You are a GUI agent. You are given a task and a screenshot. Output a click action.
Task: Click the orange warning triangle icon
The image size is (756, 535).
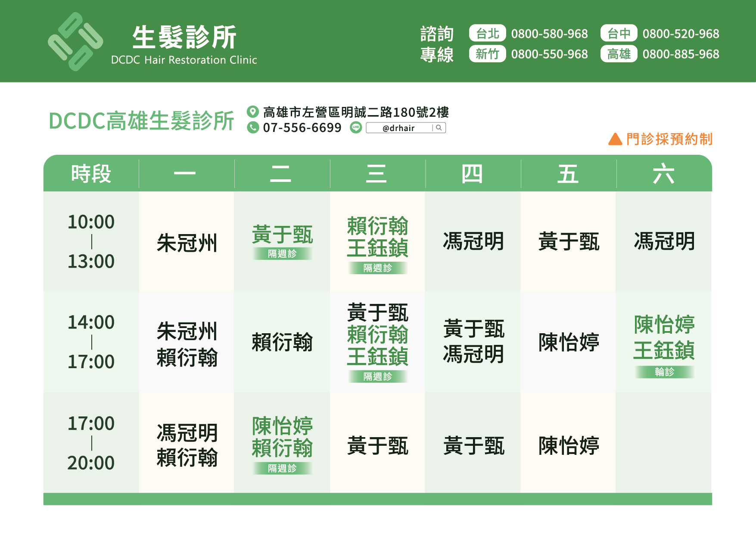click(x=615, y=139)
